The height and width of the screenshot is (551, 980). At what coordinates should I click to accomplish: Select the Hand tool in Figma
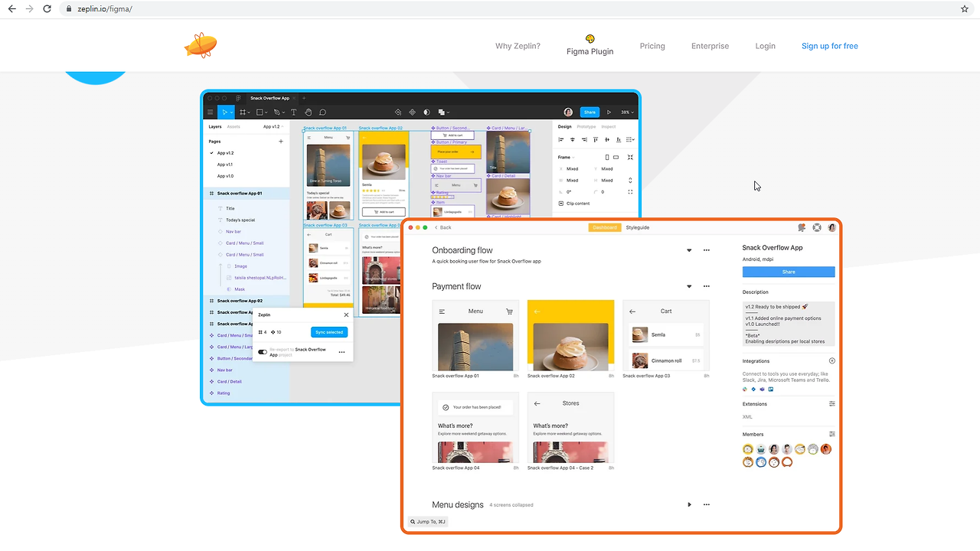(x=309, y=112)
